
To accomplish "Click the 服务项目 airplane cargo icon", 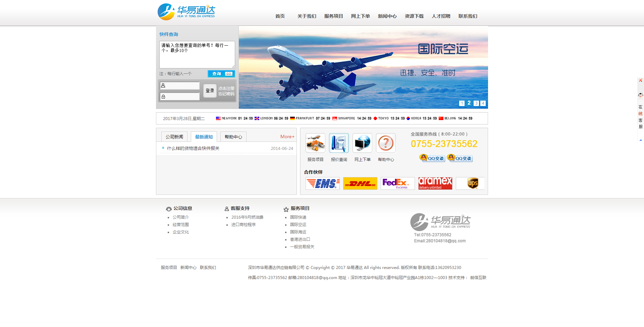I will 315,143.
